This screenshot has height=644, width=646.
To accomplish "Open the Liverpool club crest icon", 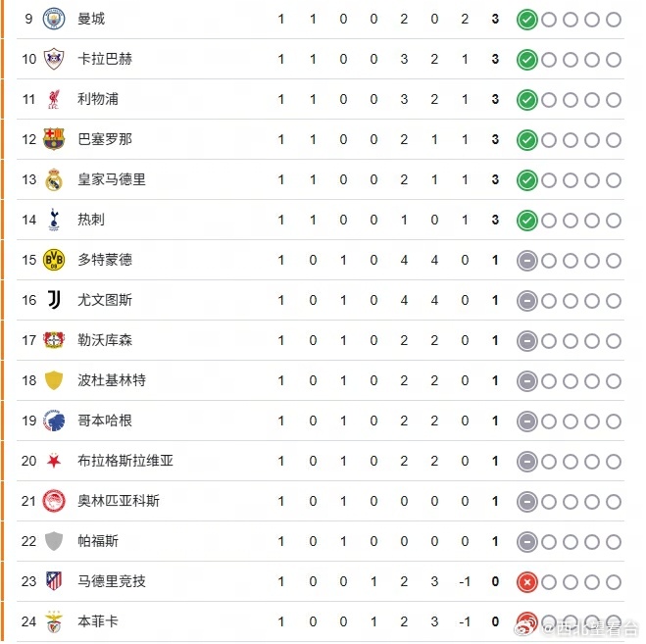I will coord(54,99).
